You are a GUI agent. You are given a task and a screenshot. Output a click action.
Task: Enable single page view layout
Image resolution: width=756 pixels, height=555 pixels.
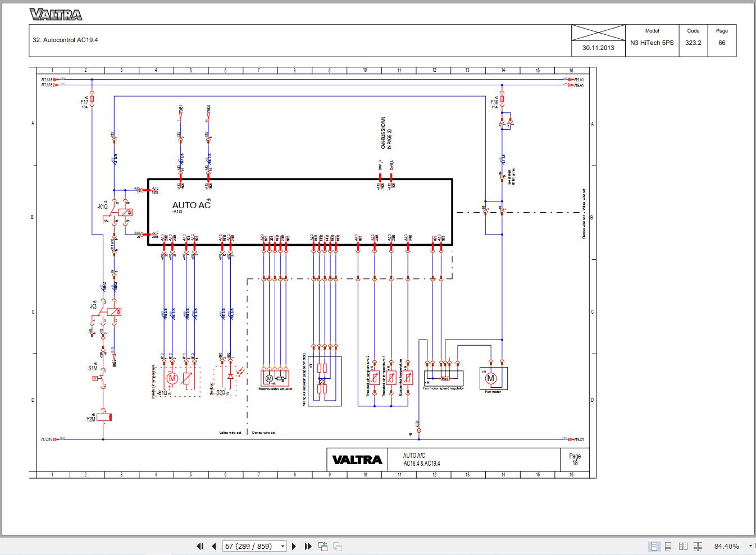tap(654, 546)
